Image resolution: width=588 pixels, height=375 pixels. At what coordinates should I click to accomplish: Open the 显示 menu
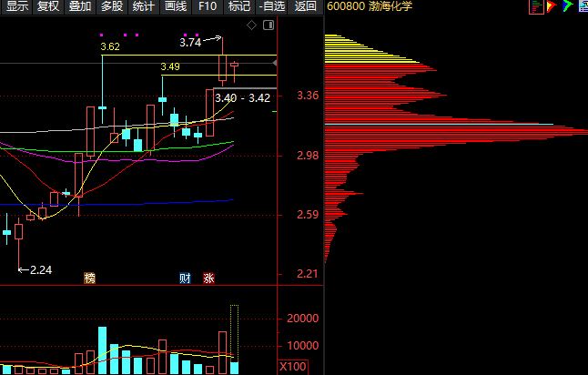coord(16,6)
